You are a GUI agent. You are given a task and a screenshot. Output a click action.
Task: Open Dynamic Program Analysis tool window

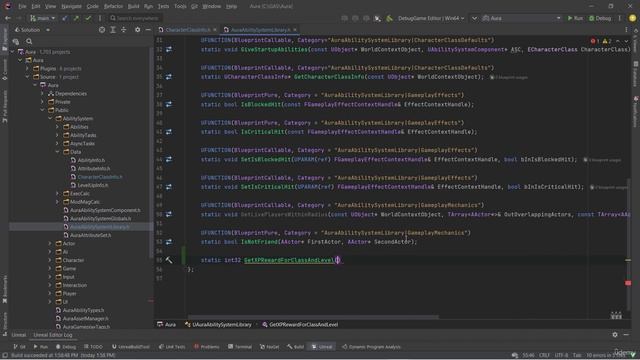(x=371, y=347)
